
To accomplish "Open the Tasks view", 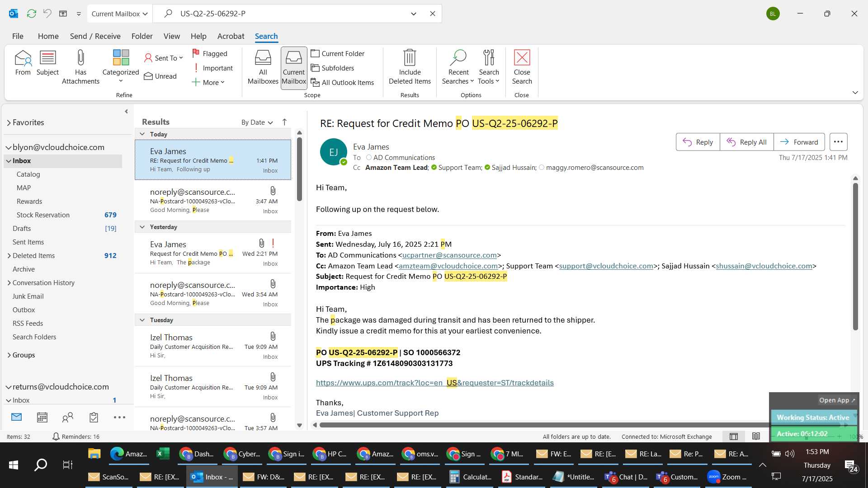I will (x=94, y=418).
